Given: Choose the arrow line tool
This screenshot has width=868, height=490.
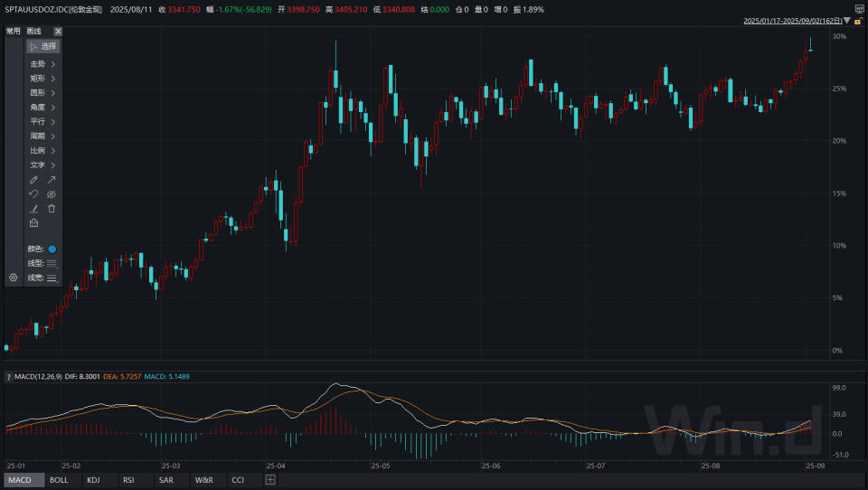Looking at the screenshot, I should (x=52, y=180).
